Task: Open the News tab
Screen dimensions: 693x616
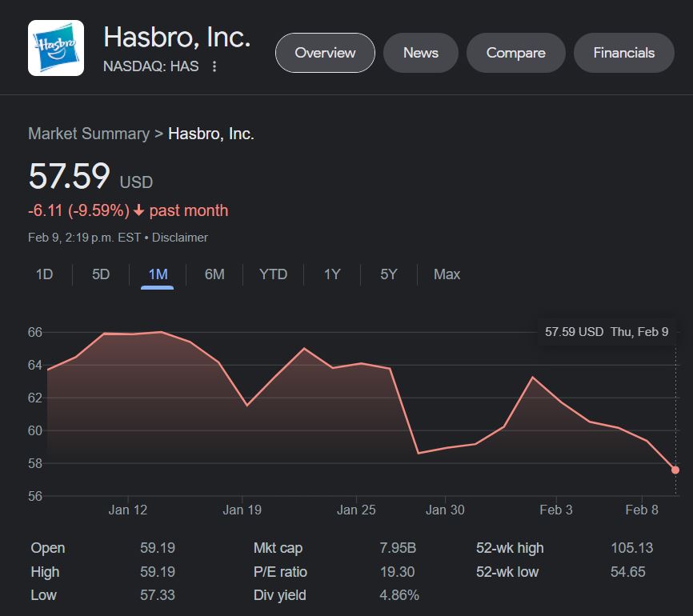Action: point(421,53)
